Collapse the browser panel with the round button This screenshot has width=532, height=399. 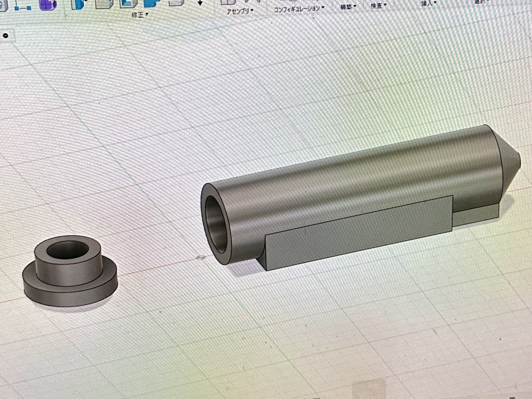pyautogui.click(x=6, y=36)
